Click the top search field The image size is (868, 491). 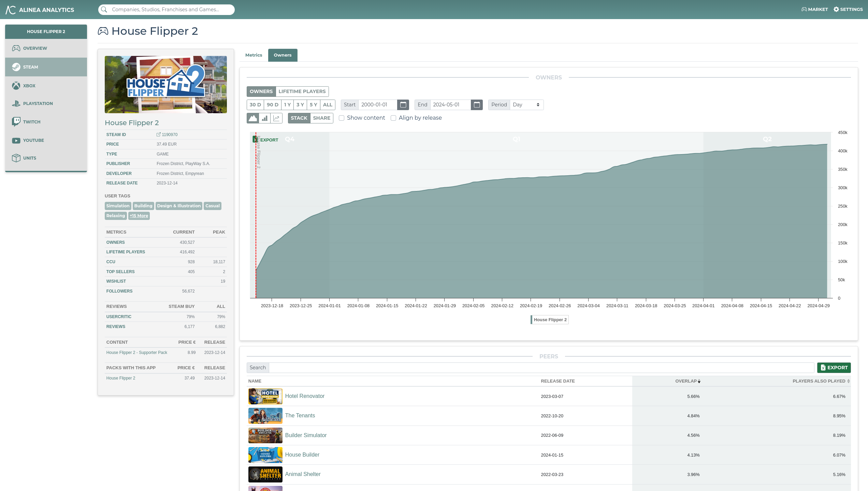point(166,10)
